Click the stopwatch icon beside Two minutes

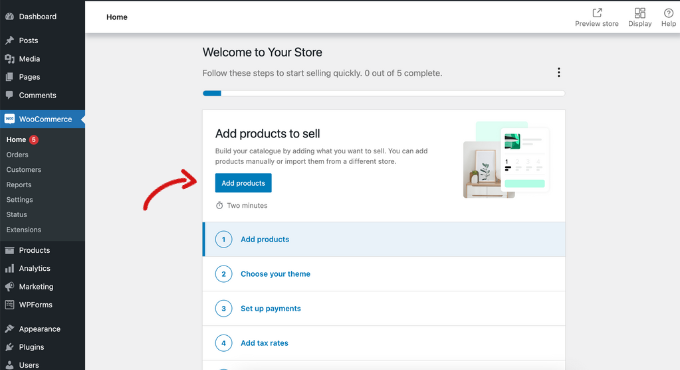point(219,205)
